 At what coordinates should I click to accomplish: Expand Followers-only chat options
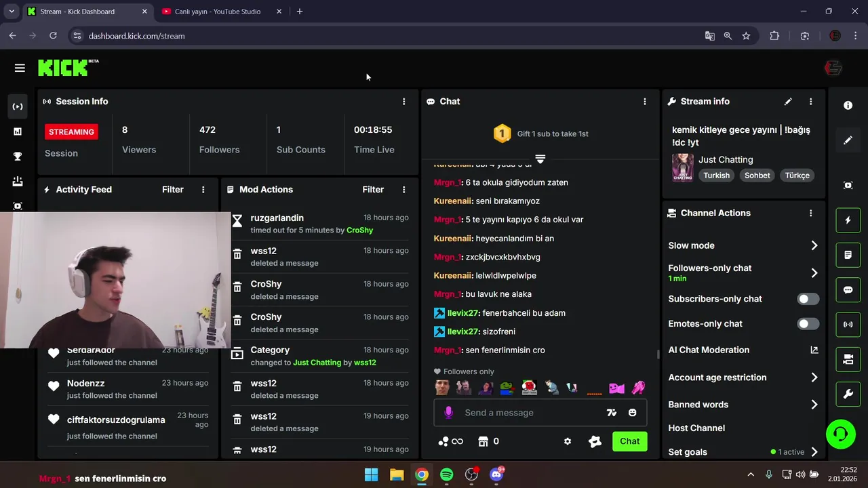[x=814, y=273]
